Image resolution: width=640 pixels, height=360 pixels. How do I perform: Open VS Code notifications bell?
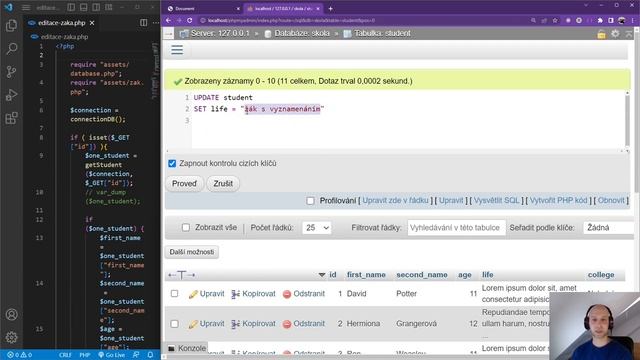click(x=150, y=355)
